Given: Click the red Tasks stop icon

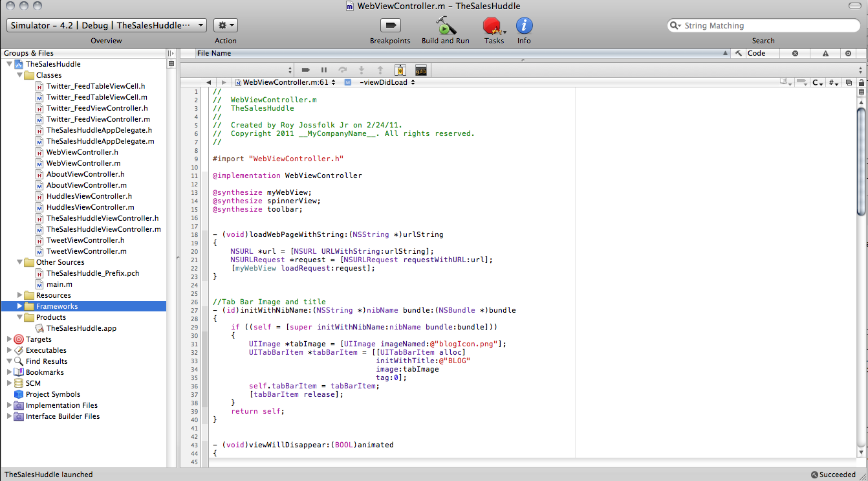Looking at the screenshot, I should (x=494, y=26).
